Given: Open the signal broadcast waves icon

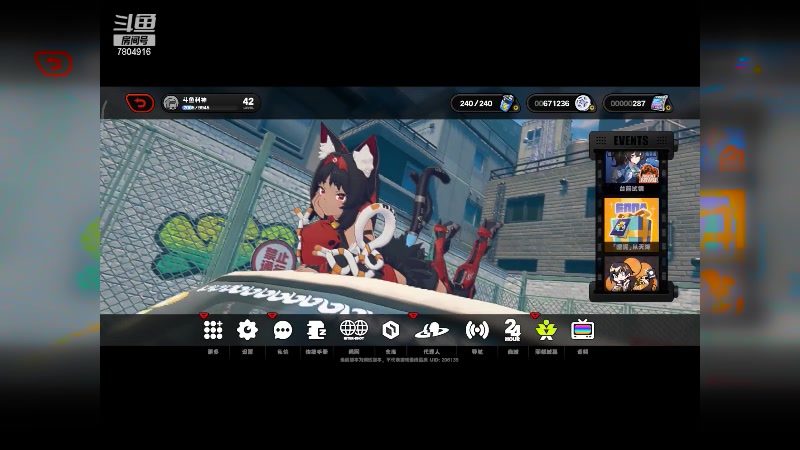Looking at the screenshot, I should click(477, 330).
